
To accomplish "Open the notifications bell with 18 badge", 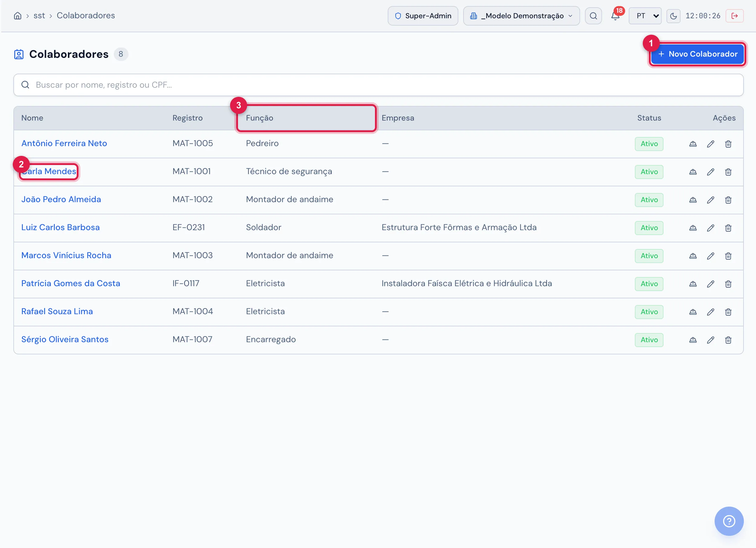I will point(615,16).
